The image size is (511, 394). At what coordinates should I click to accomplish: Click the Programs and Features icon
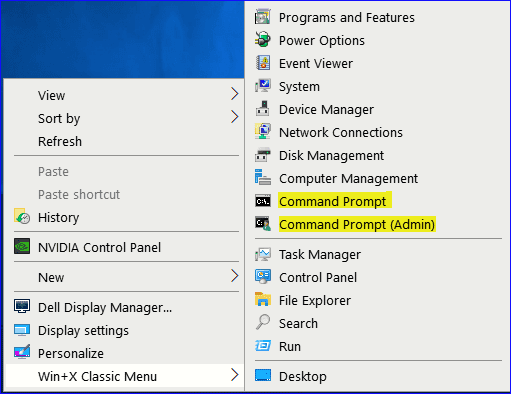point(263,17)
